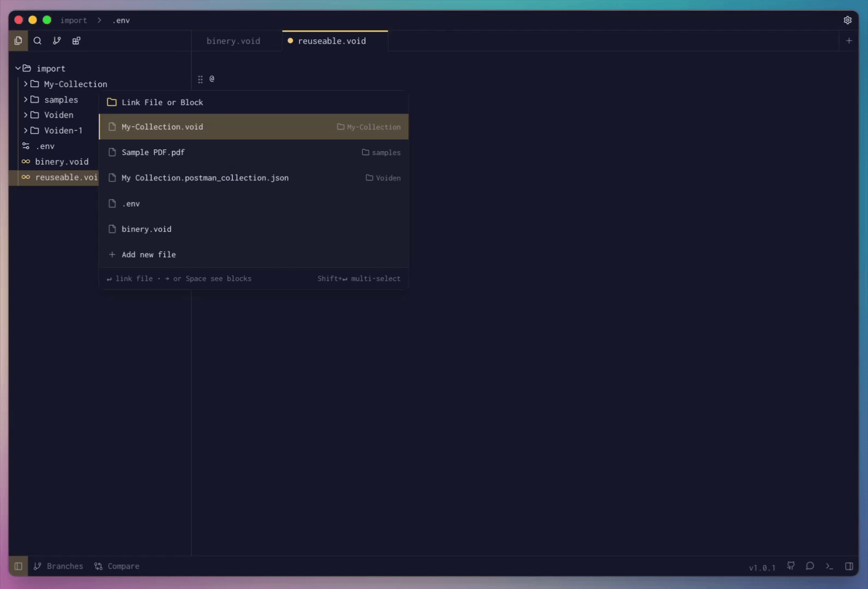Click the search magnifier icon
The width and height of the screenshot is (868, 589).
tap(38, 41)
